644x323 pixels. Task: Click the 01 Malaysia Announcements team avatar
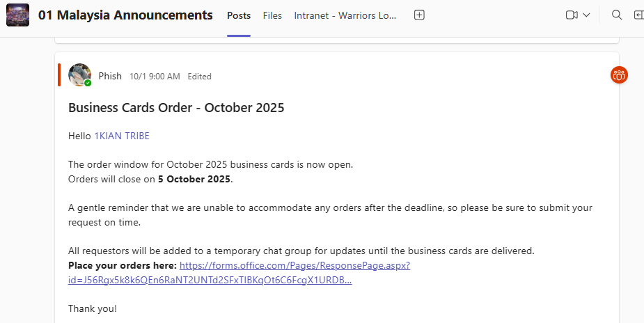[17, 15]
